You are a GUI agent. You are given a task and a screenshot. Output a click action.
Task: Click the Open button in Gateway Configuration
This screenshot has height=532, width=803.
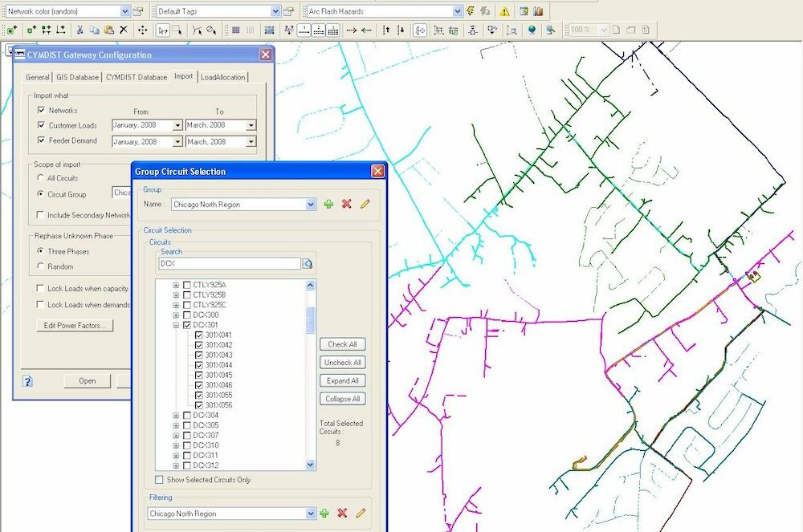87,381
